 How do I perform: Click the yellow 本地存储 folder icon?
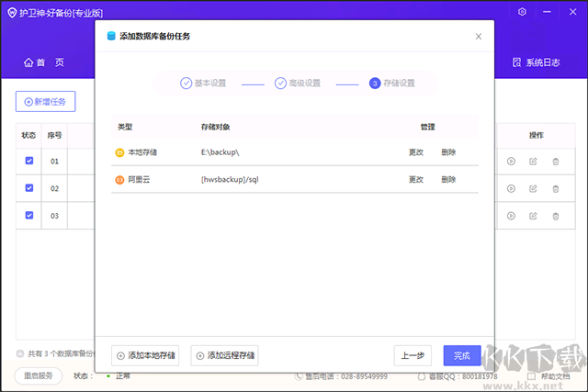click(119, 152)
